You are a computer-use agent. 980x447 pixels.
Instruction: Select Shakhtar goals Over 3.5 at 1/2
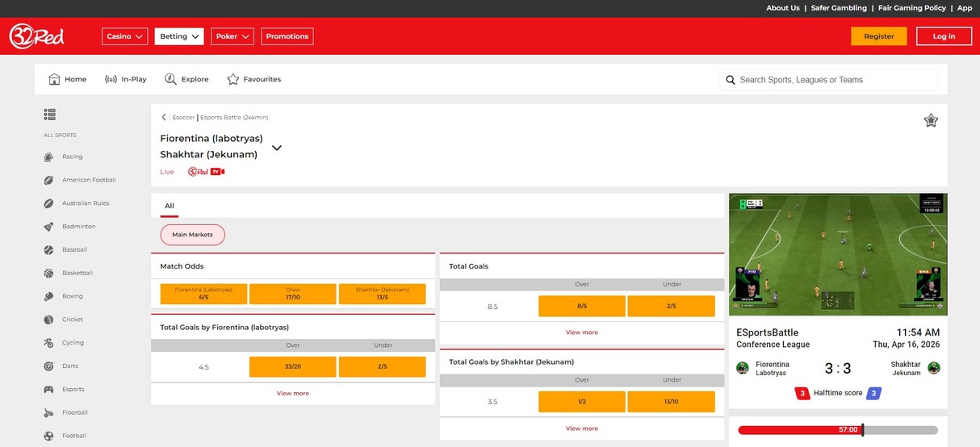click(582, 402)
